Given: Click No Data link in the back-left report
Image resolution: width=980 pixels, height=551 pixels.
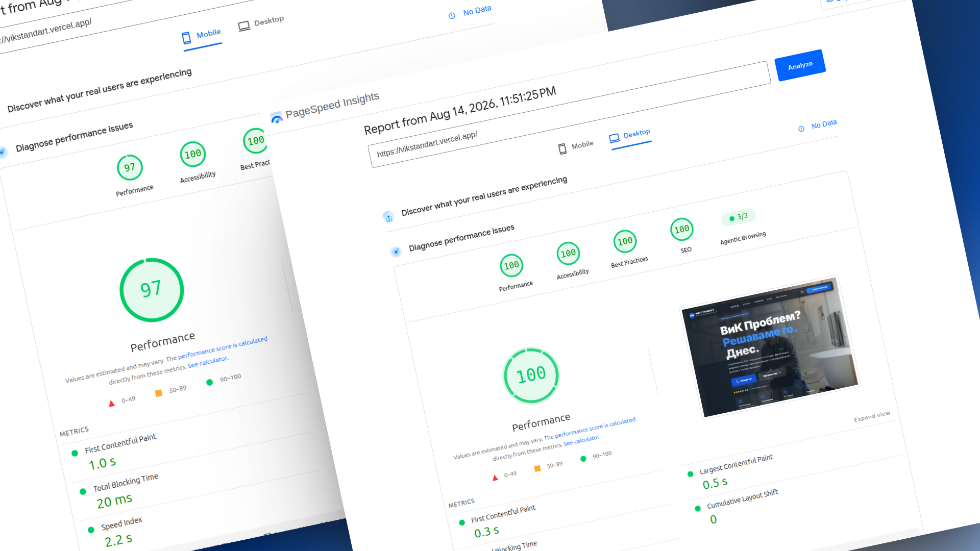Looking at the screenshot, I should coord(470,12).
